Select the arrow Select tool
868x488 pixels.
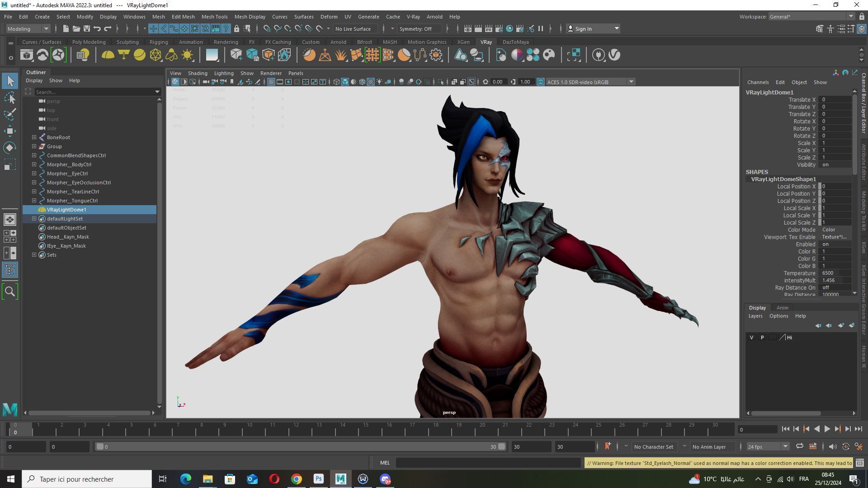pos(10,81)
